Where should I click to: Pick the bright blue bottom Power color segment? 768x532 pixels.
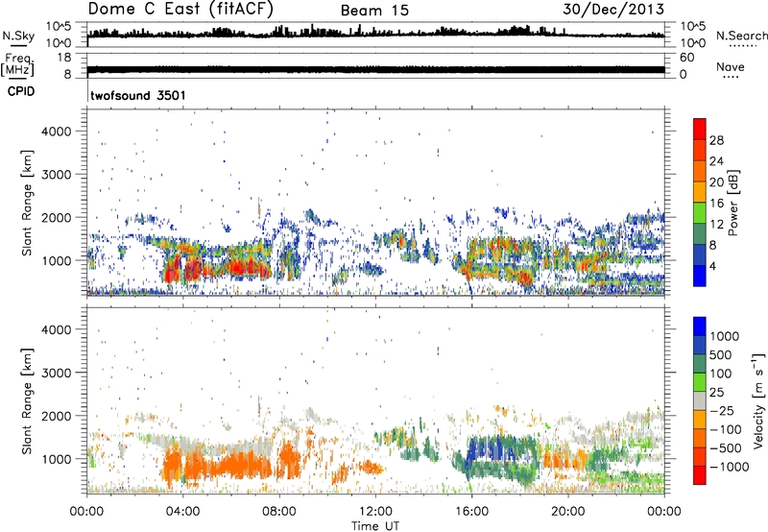700,277
